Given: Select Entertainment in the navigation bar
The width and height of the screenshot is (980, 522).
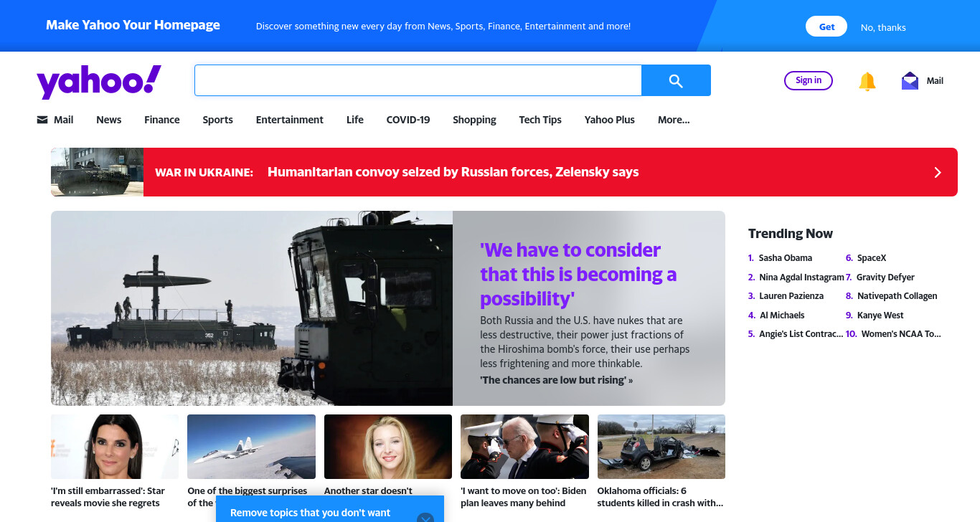Looking at the screenshot, I should click(x=290, y=120).
